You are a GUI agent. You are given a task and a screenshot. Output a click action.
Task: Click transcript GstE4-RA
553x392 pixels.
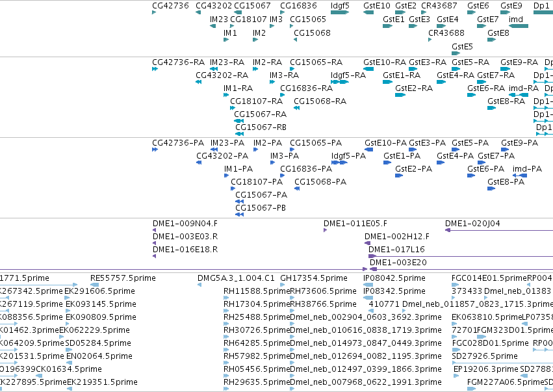pos(456,75)
